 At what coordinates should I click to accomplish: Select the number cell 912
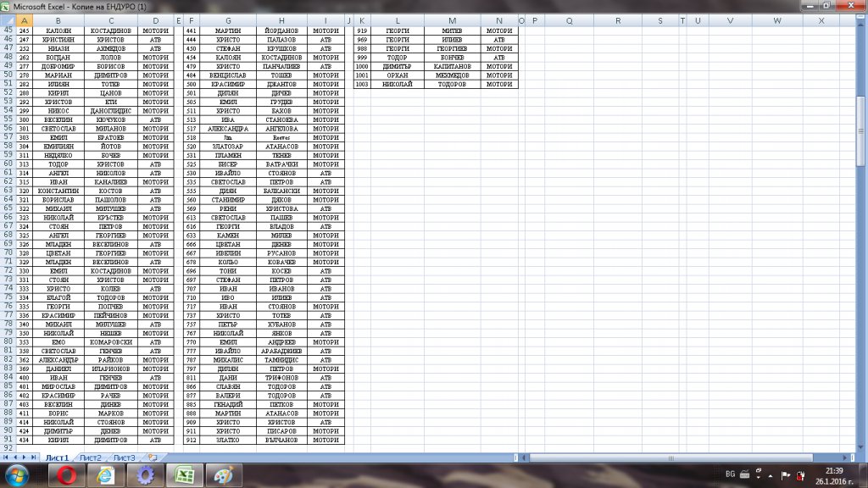point(191,440)
